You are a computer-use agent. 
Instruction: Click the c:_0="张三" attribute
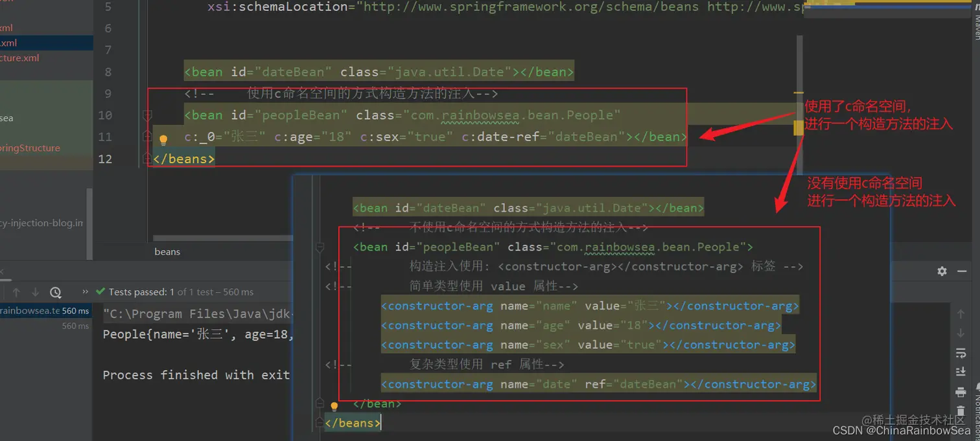point(224,137)
